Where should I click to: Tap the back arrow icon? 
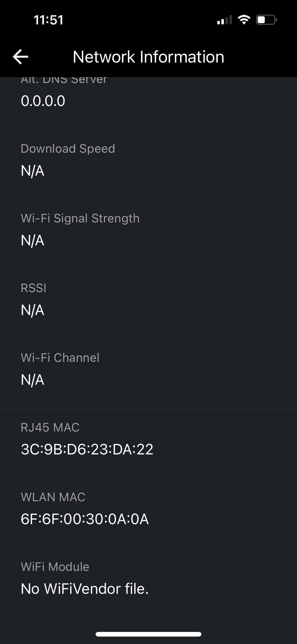[x=21, y=57]
